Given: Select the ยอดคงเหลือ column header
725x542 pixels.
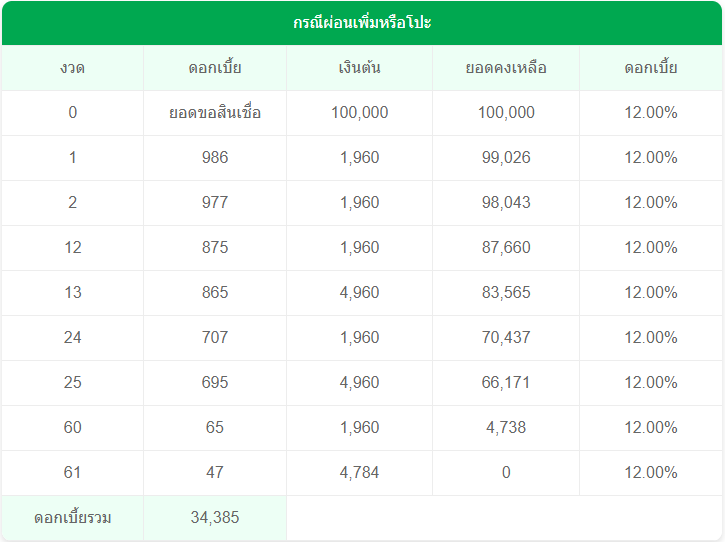Looking at the screenshot, I should 506,68.
